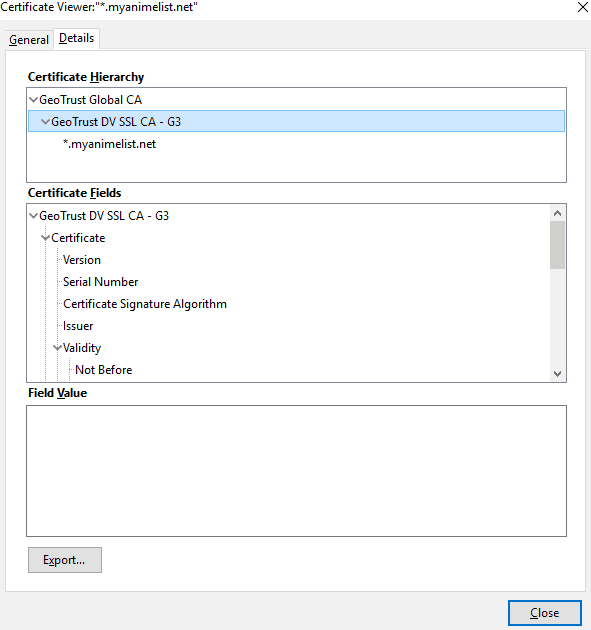Select the Issuer field

coord(78,326)
